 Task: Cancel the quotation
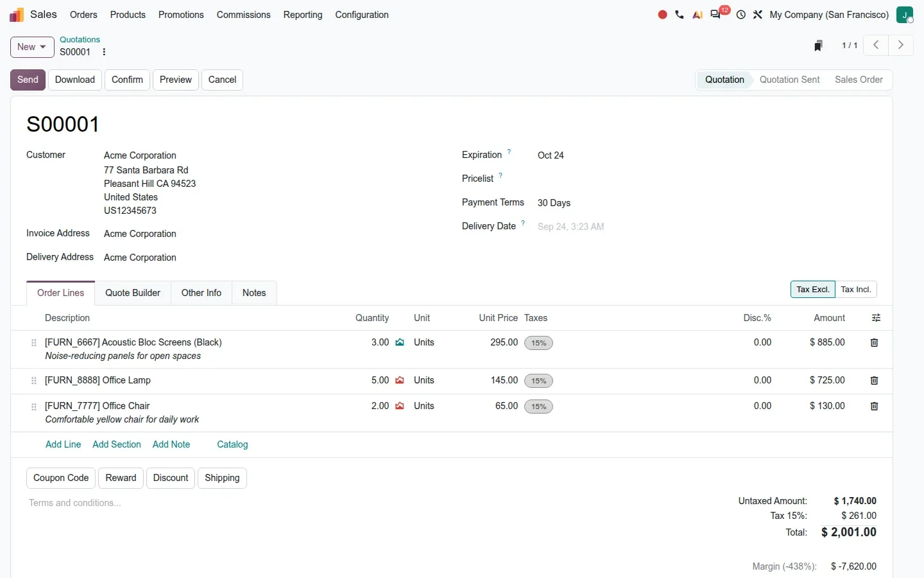pos(222,80)
